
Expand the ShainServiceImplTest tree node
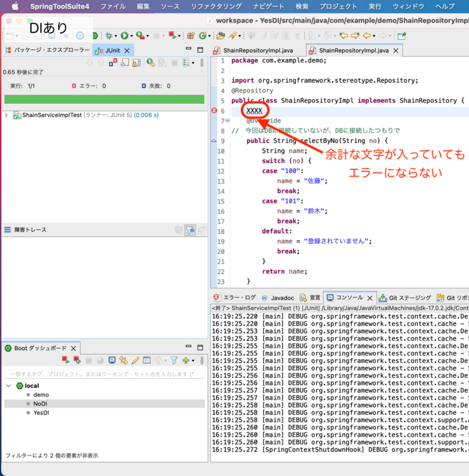(x=6, y=115)
